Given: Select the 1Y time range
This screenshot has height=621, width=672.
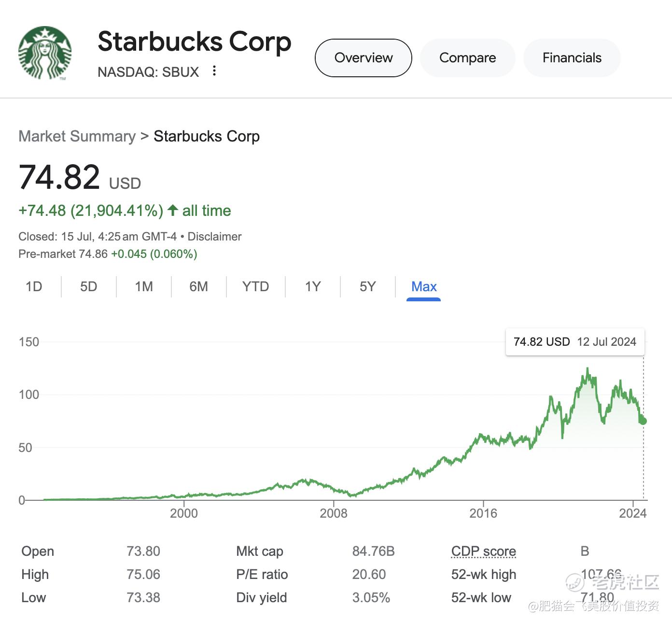Looking at the screenshot, I should click(313, 287).
